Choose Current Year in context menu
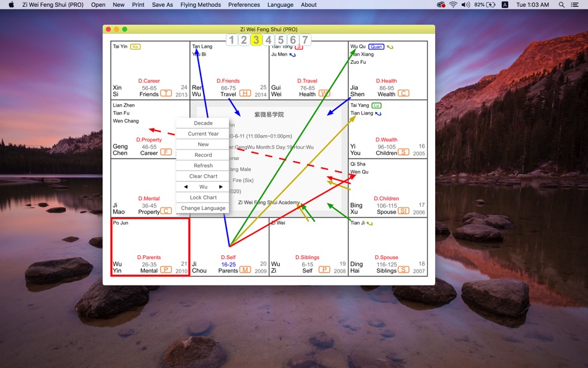Screen dimensions: 588x368 click(203, 134)
